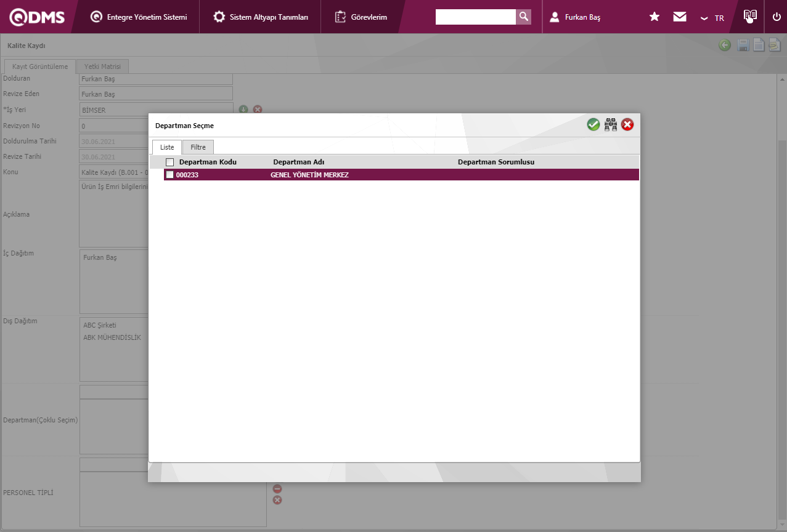The height and width of the screenshot is (532, 787).
Task: Click the green select icon next to İş Yeri
Action: [243, 109]
